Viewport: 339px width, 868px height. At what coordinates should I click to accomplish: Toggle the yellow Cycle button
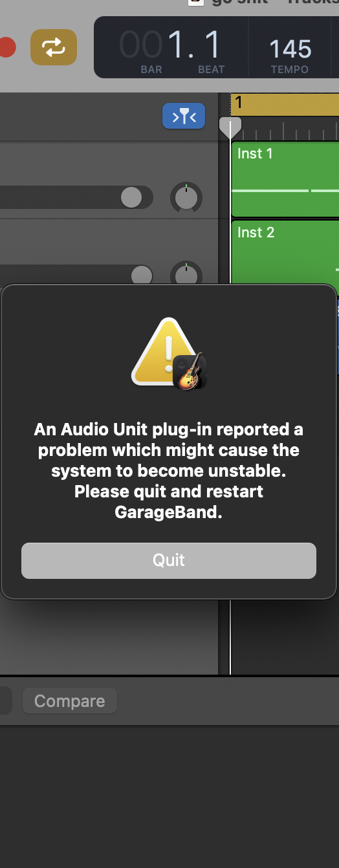coord(54,47)
